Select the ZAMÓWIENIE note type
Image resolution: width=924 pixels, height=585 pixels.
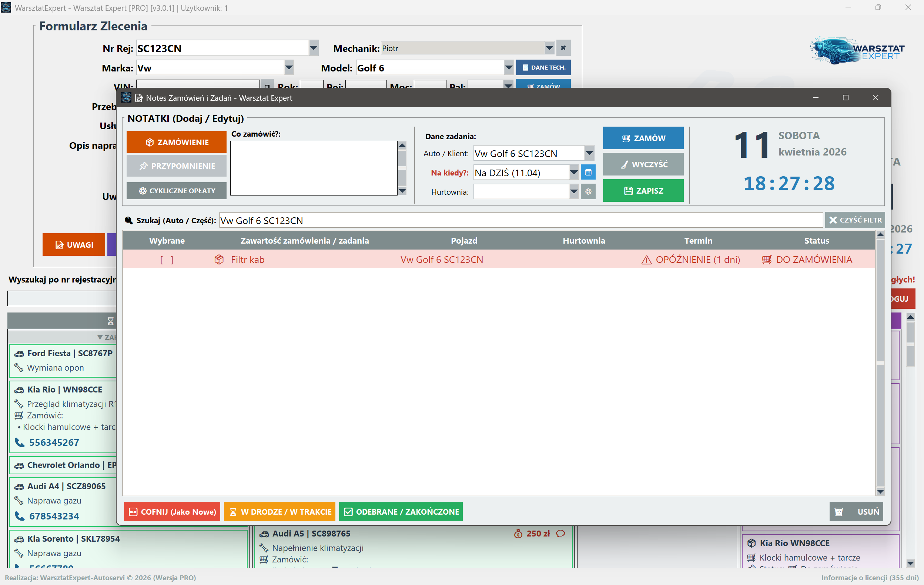177,142
